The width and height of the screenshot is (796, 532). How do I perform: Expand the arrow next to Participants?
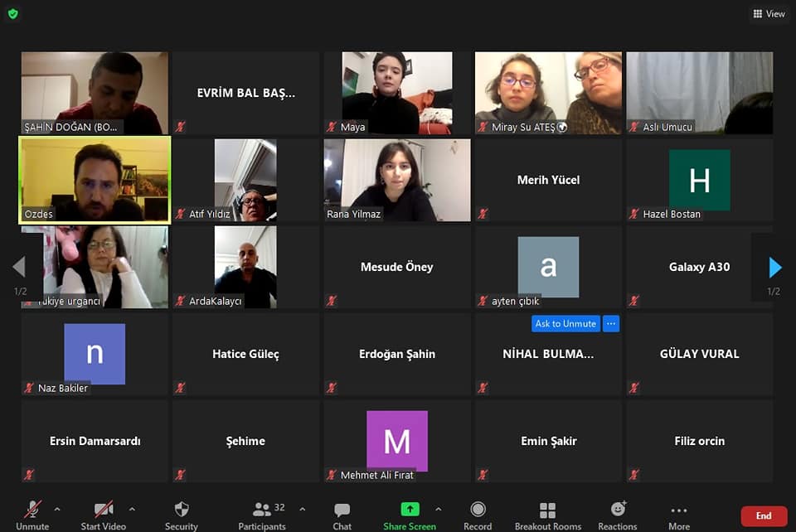tap(303, 509)
